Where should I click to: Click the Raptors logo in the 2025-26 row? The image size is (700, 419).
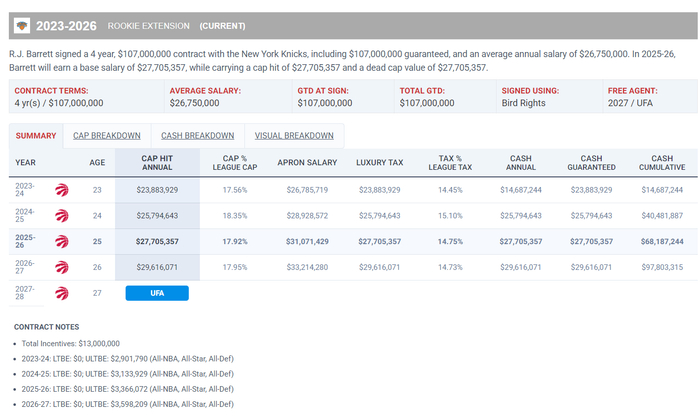click(62, 241)
